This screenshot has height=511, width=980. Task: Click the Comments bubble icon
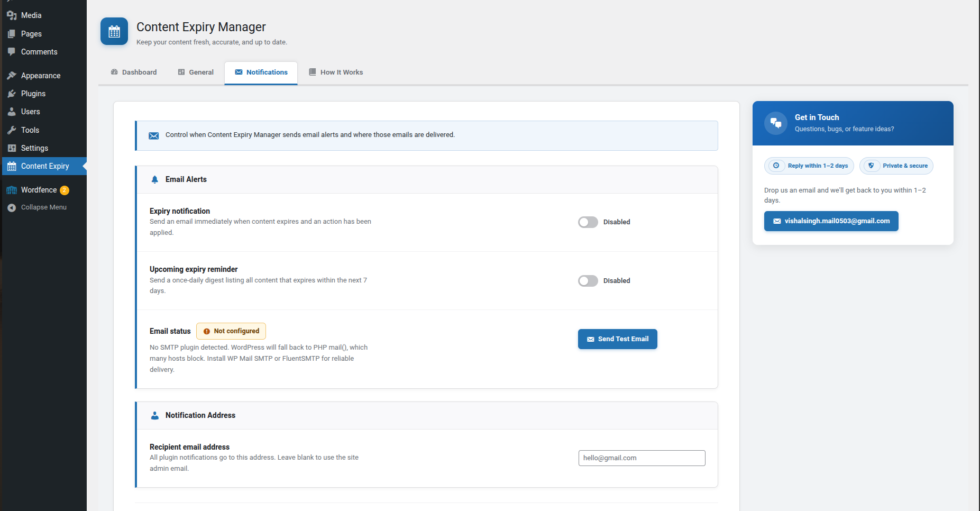coord(12,52)
